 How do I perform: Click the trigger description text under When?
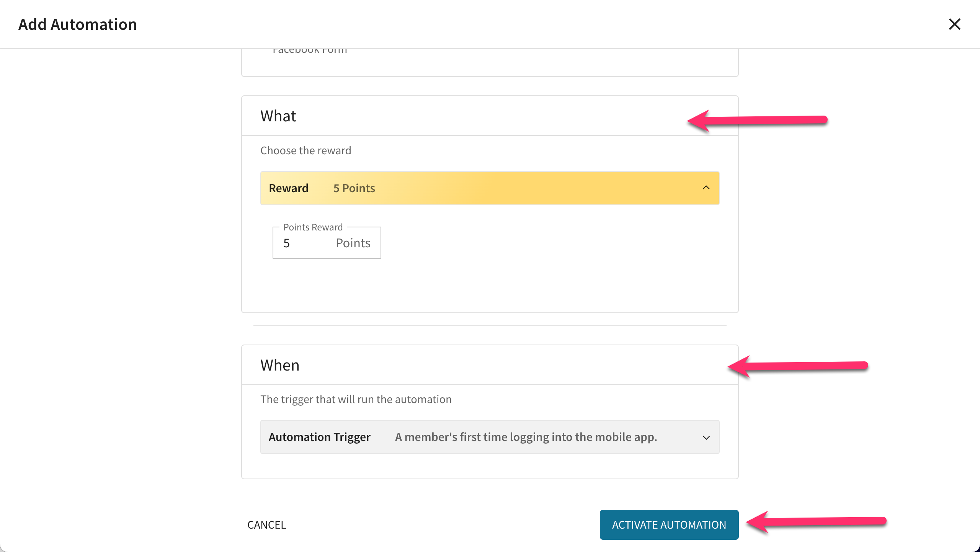point(356,399)
